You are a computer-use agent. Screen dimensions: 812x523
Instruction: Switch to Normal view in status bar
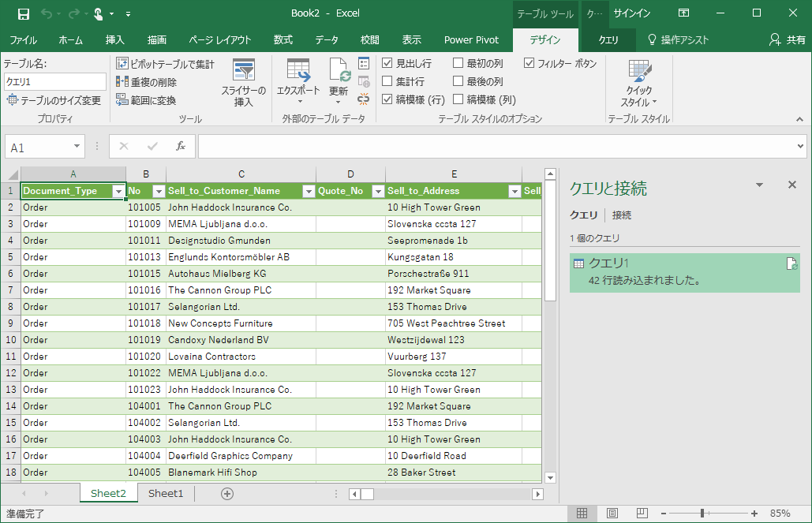pos(582,513)
